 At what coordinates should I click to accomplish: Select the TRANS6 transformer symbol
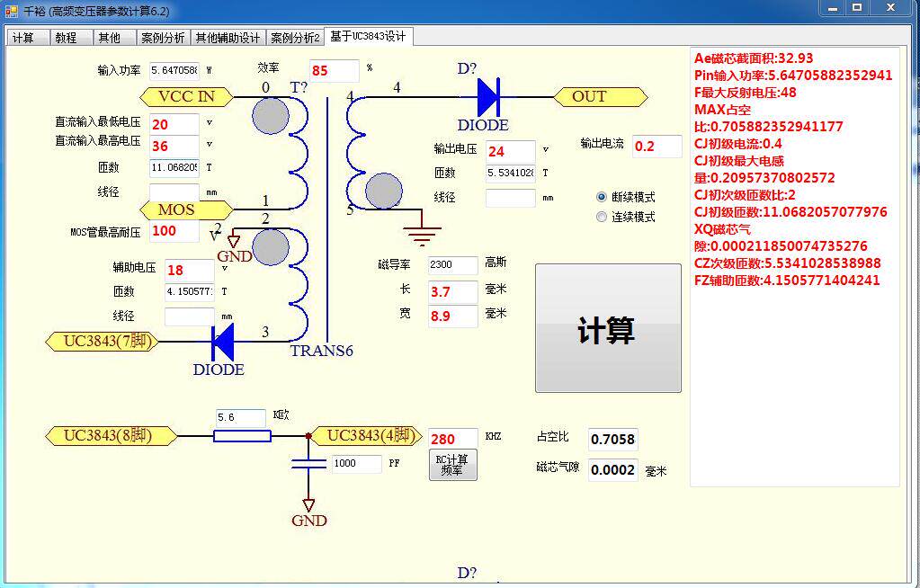click(x=321, y=350)
